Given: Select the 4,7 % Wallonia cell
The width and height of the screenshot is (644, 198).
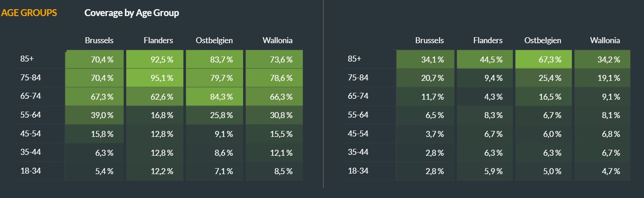Looking at the screenshot, I should (x=602, y=171).
